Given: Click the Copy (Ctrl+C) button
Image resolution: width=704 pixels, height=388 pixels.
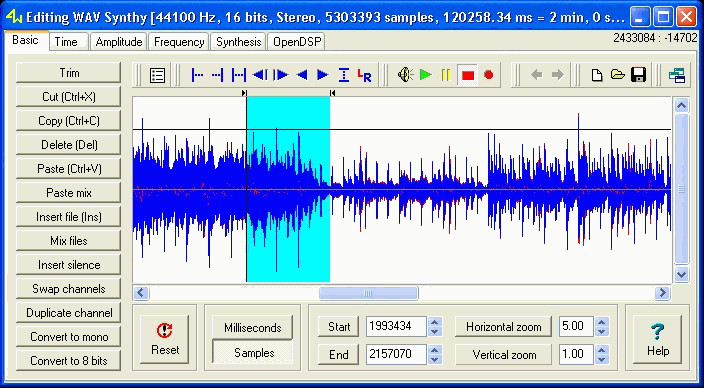Looking at the screenshot, I should (x=69, y=121).
